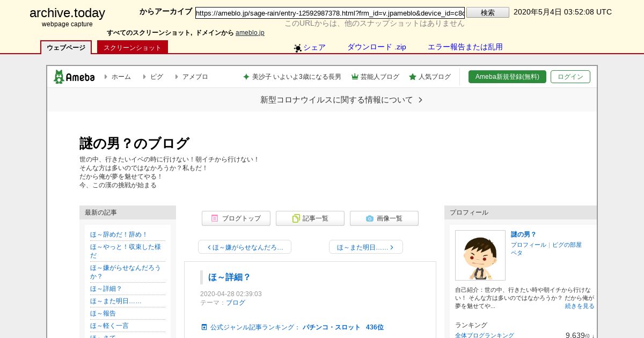
Task: Click the green article list icon
Action: point(296,218)
